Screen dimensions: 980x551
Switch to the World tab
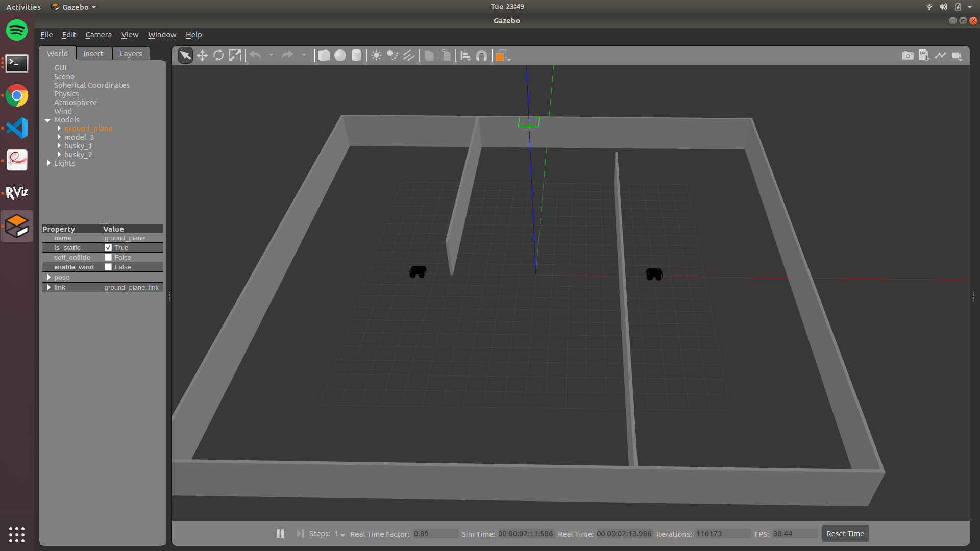(x=58, y=54)
